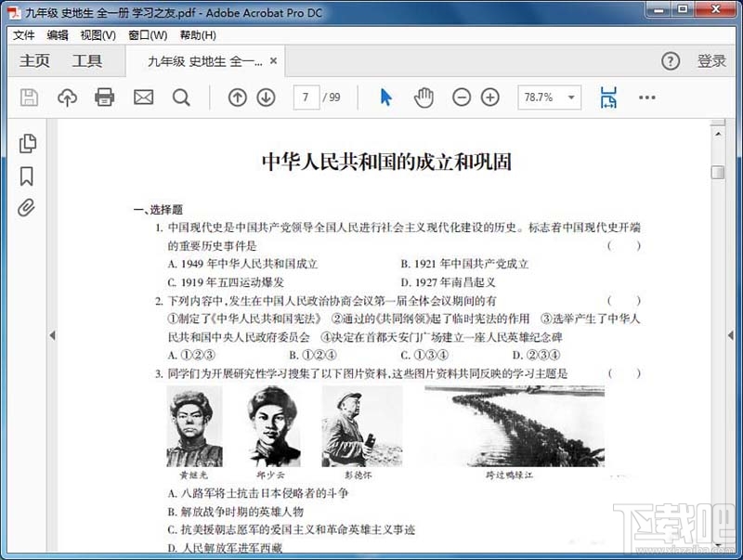Viewport: 743px width, 560px height.
Task: Open the Bookmarks panel
Action: click(x=27, y=176)
